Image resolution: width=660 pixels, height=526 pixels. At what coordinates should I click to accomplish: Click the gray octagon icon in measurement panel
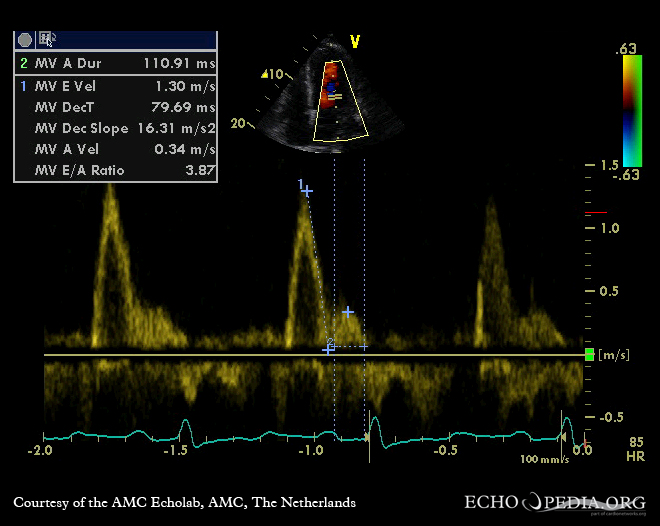(25, 40)
